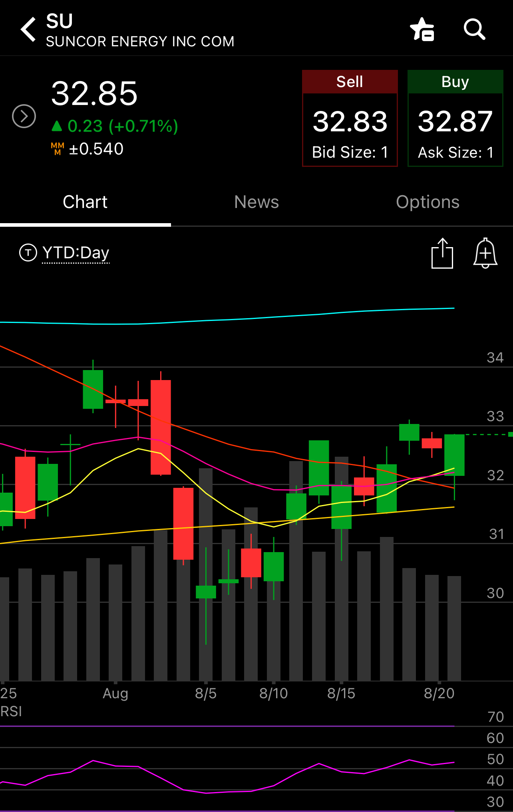This screenshot has height=812, width=513.
Task: Change the YTD:Day timeframe selector
Action: click(x=76, y=253)
